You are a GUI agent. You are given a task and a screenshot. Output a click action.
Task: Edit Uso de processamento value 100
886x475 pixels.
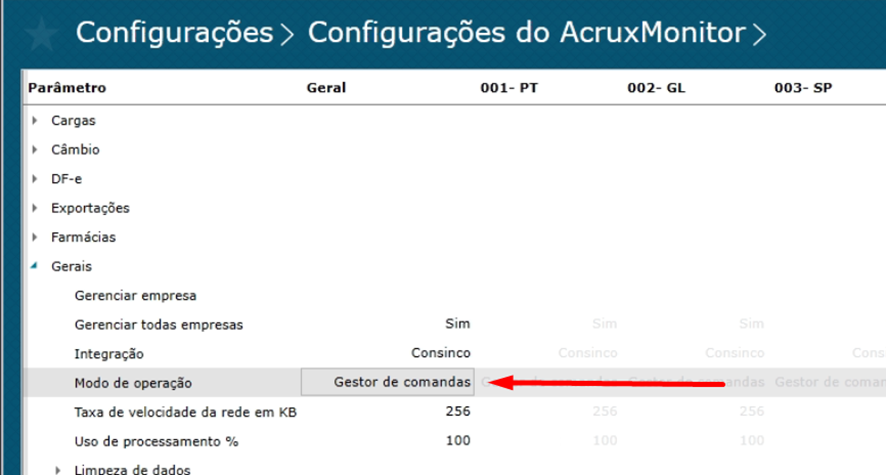pyautogui.click(x=458, y=440)
